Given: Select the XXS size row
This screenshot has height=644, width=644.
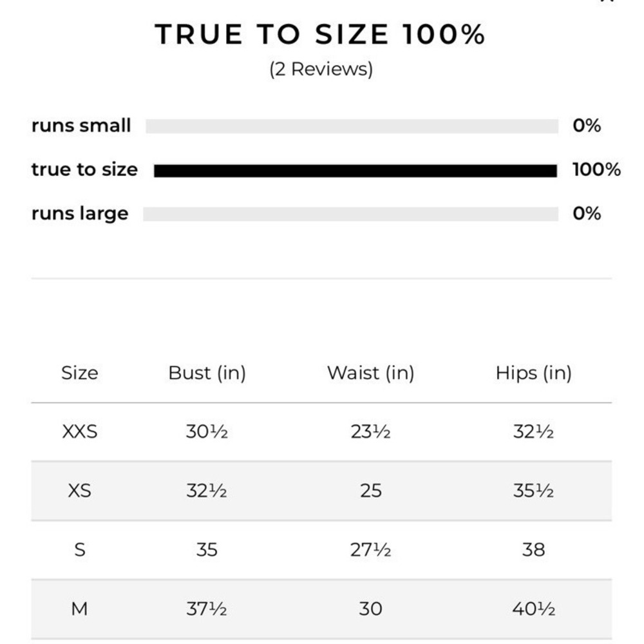Looking at the screenshot, I should point(321,431).
